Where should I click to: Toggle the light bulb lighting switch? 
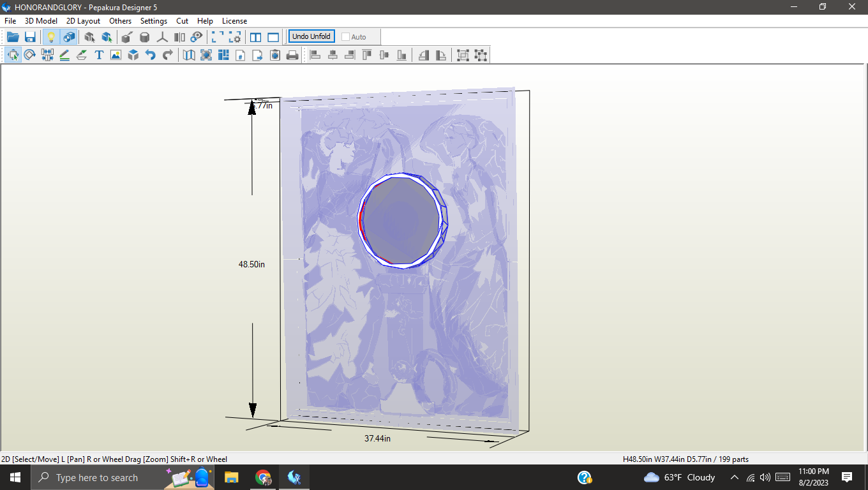tap(51, 37)
